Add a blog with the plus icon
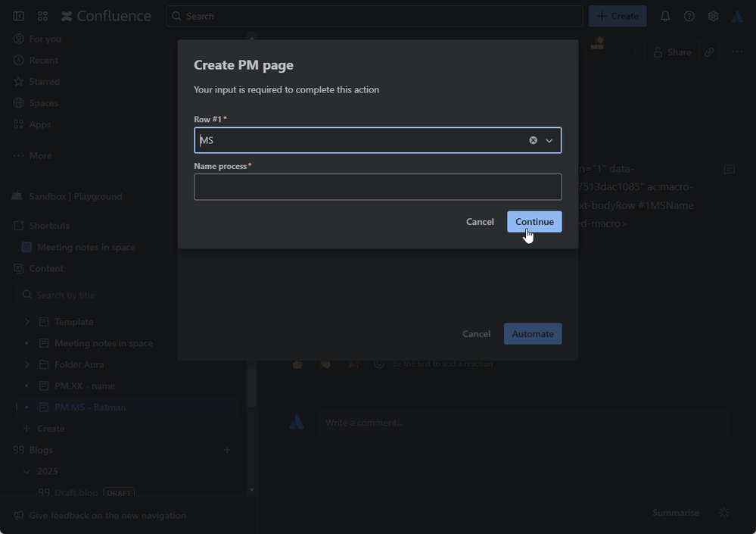The image size is (756, 534). point(227,450)
